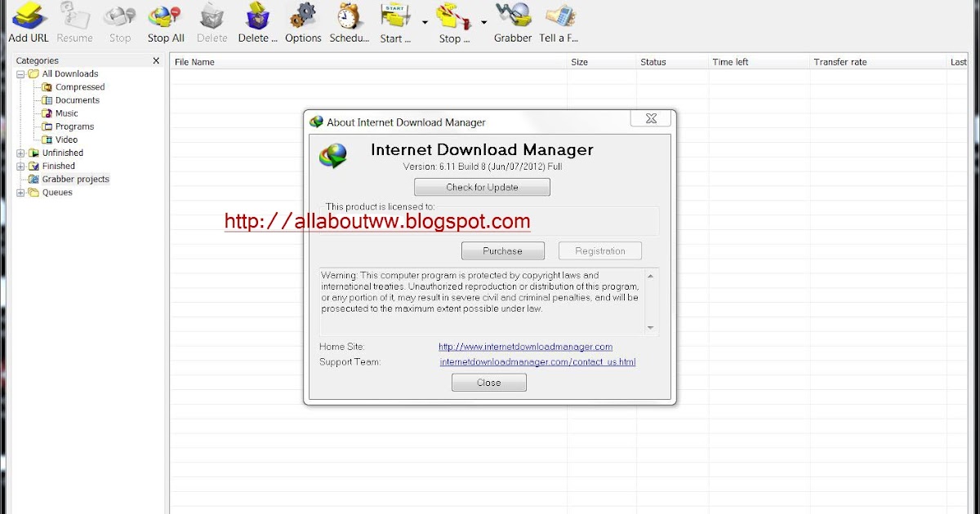Click the Start Queue icon
This screenshot has width=980, height=514.
pyautogui.click(x=393, y=16)
